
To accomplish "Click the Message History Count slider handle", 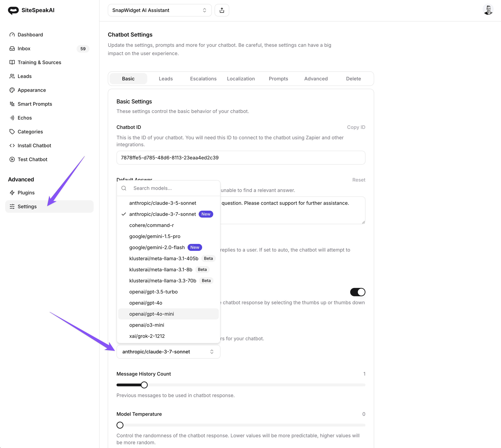I will point(144,385).
